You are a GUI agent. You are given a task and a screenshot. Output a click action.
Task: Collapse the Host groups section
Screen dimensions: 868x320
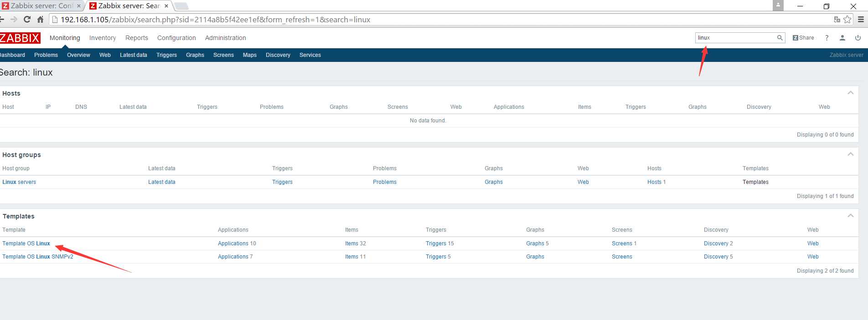[850, 154]
